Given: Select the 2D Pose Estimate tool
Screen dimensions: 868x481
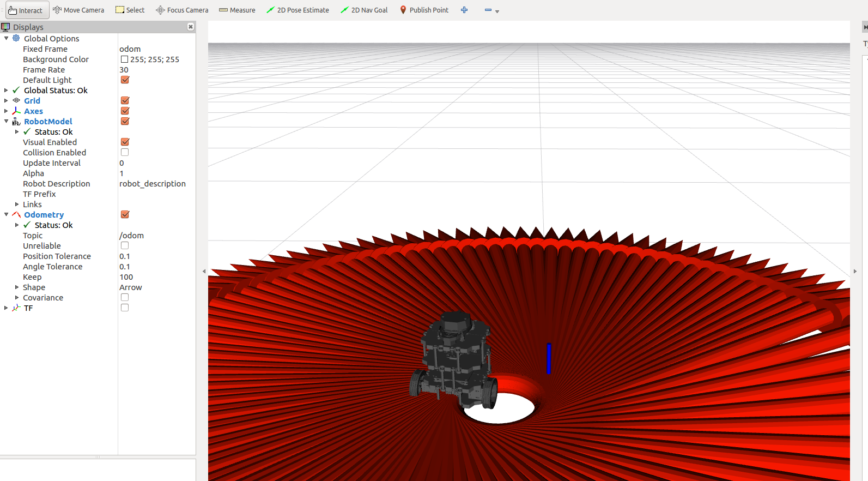Looking at the screenshot, I should pyautogui.click(x=298, y=10).
